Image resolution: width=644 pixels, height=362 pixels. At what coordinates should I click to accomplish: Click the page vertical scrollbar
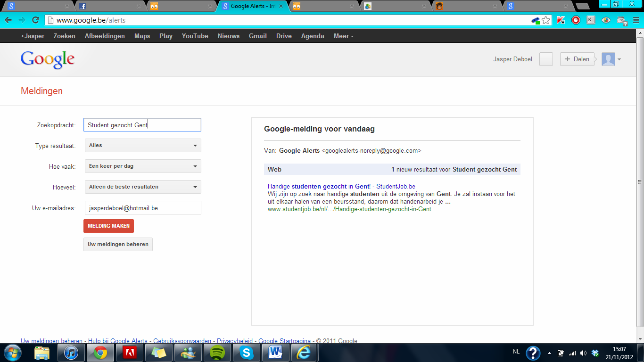coord(640,182)
